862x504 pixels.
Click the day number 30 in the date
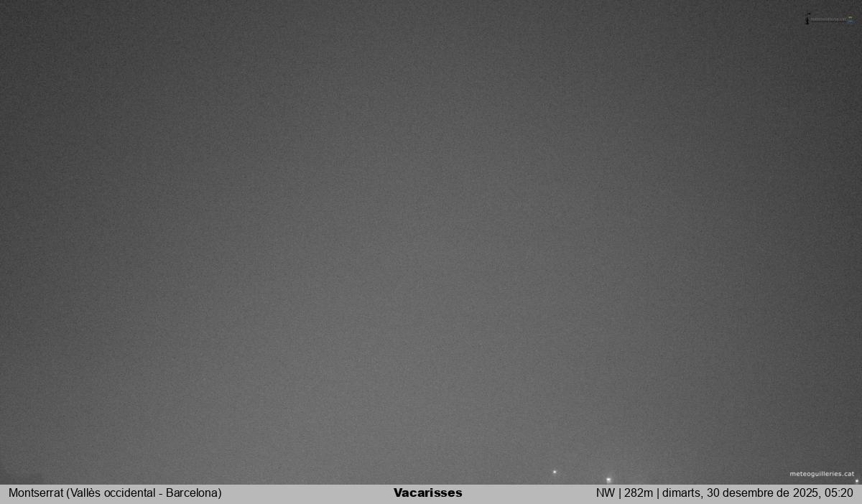[x=712, y=493]
